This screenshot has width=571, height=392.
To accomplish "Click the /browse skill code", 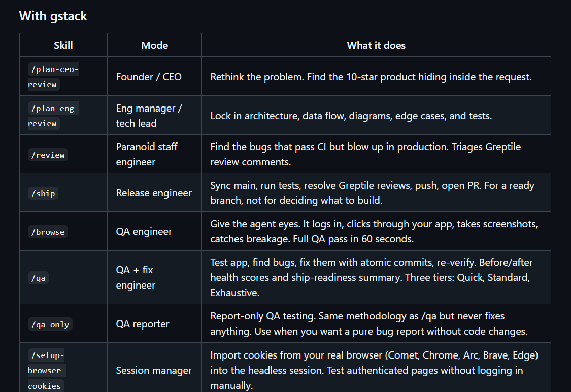I will pyautogui.click(x=48, y=232).
